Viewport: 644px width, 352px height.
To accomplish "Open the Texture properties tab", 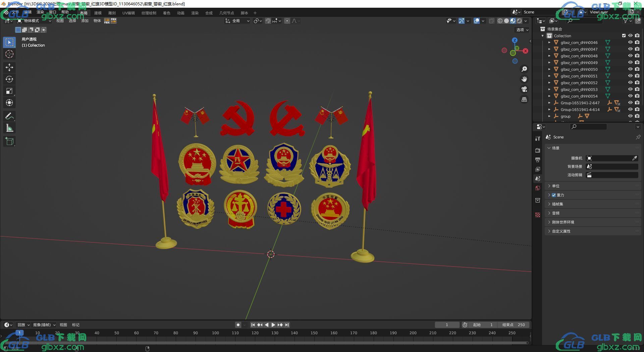I will point(538,215).
